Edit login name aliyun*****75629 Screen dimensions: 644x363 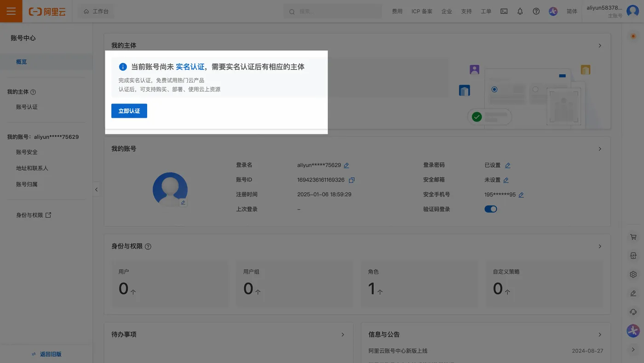(346, 165)
